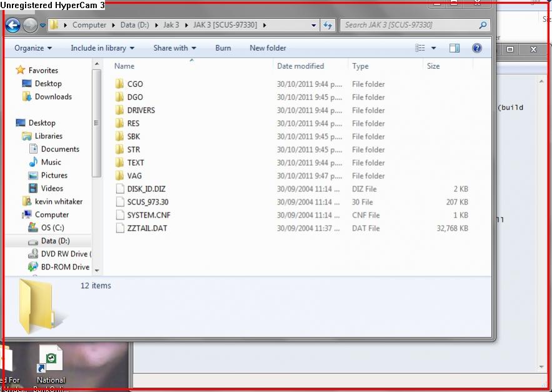
Task: Select the RES folder icon
Action: pyautogui.click(x=119, y=123)
